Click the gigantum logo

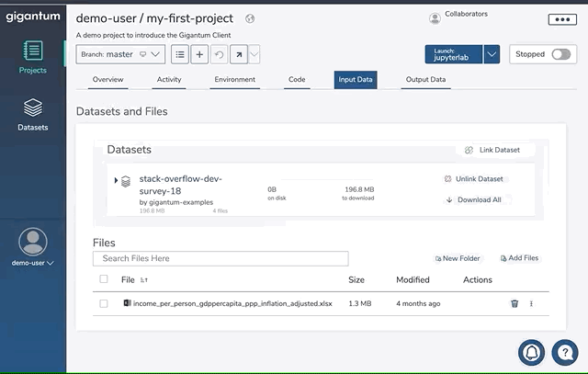click(33, 17)
